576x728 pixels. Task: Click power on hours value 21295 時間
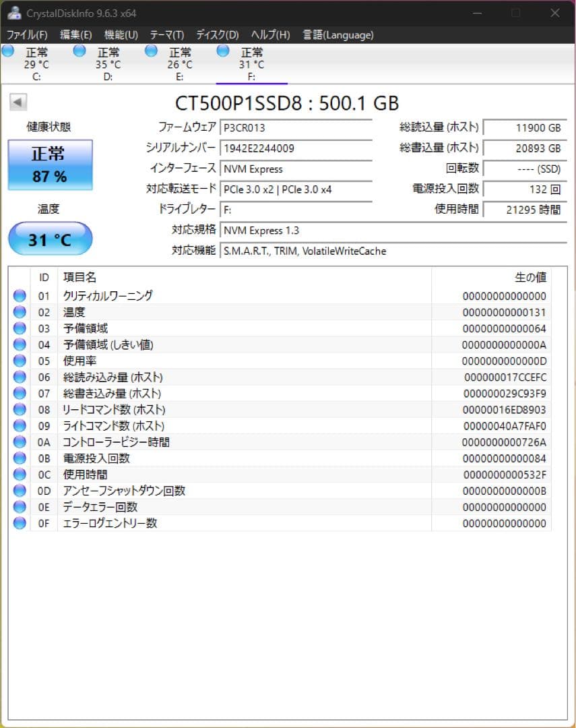pyautogui.click(x=525, y=210)
